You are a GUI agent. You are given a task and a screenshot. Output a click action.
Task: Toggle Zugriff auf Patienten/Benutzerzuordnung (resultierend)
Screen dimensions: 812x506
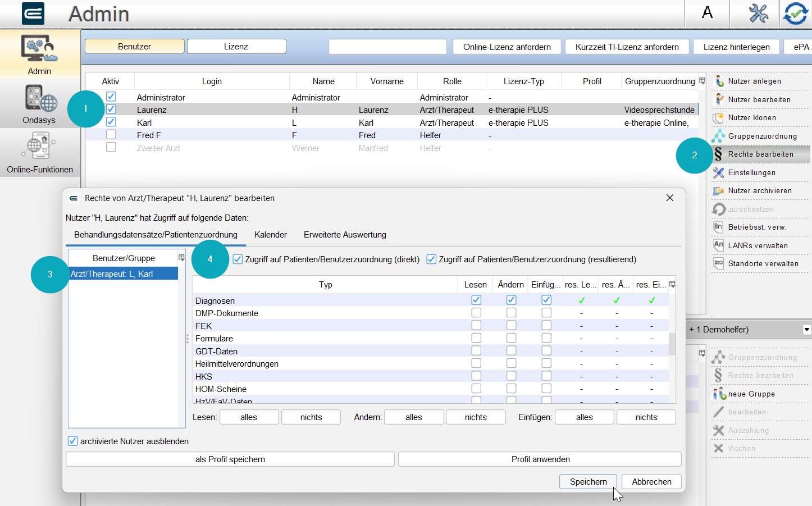(x=431, y=259)
